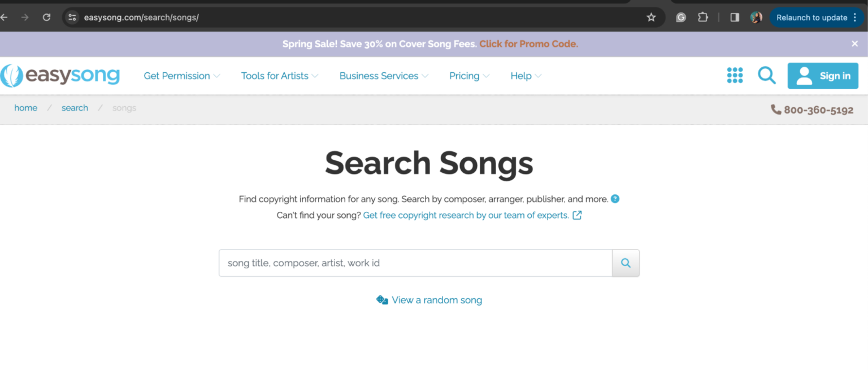This screenshot has width=868, height=370.
Task: Click inside the song search input field
Action: 396,263
